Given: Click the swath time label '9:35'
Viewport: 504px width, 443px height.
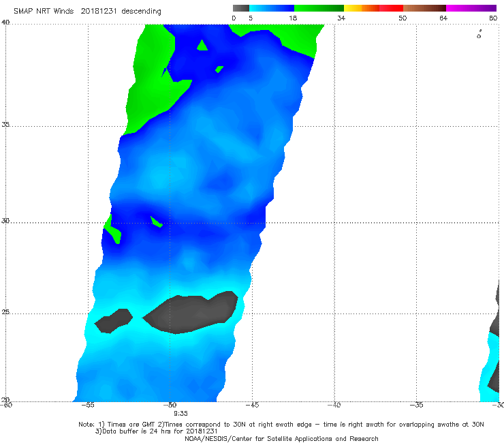Looking at the screenshot, I should pos(180,414).
